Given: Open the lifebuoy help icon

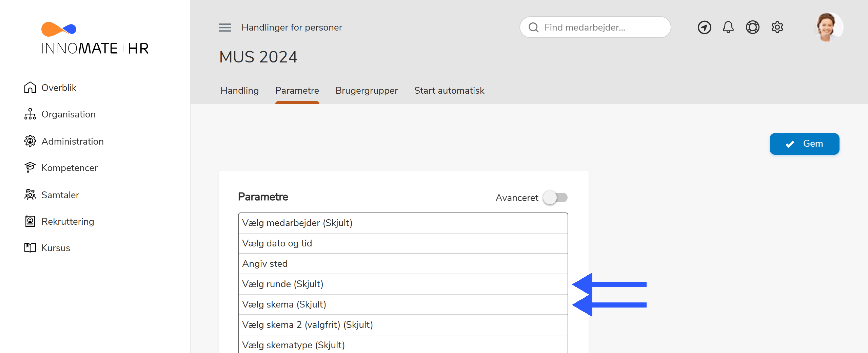Looking at the screenshot, I should [752, 27].
